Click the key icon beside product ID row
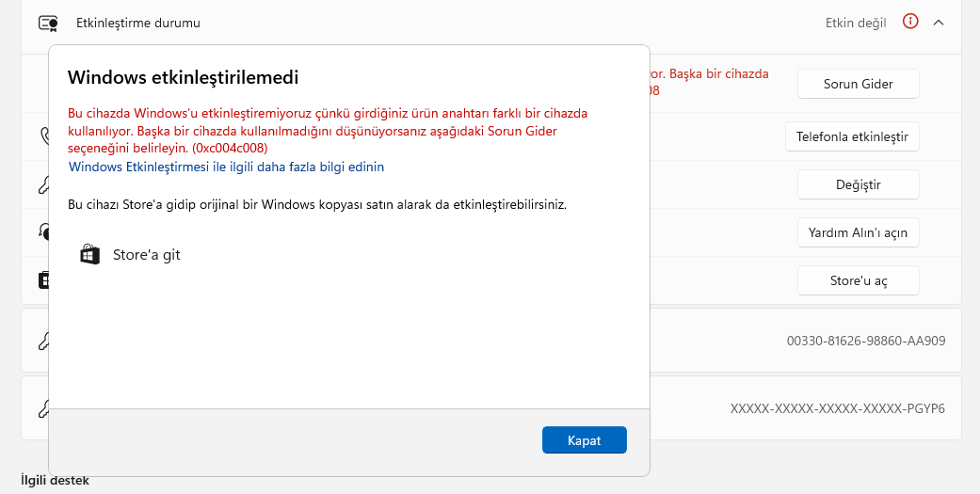Viewport: 980px width, 494px height. coord(43,341)
